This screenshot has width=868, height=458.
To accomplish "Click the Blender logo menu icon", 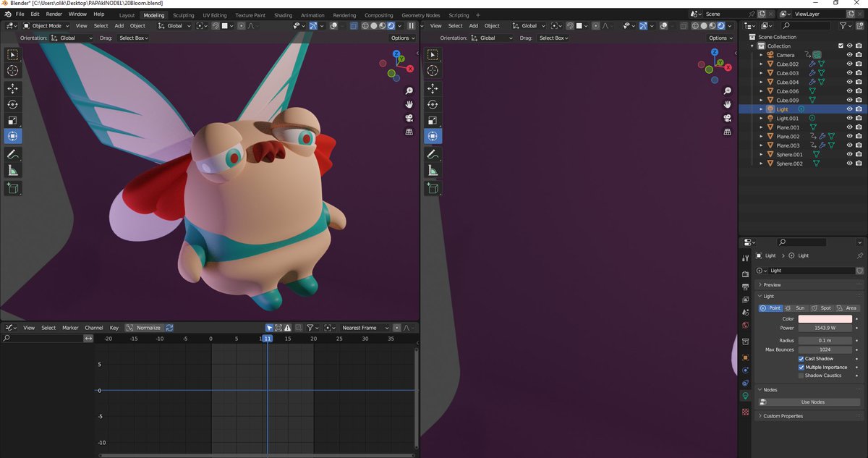I will click(x=7, y=14).
